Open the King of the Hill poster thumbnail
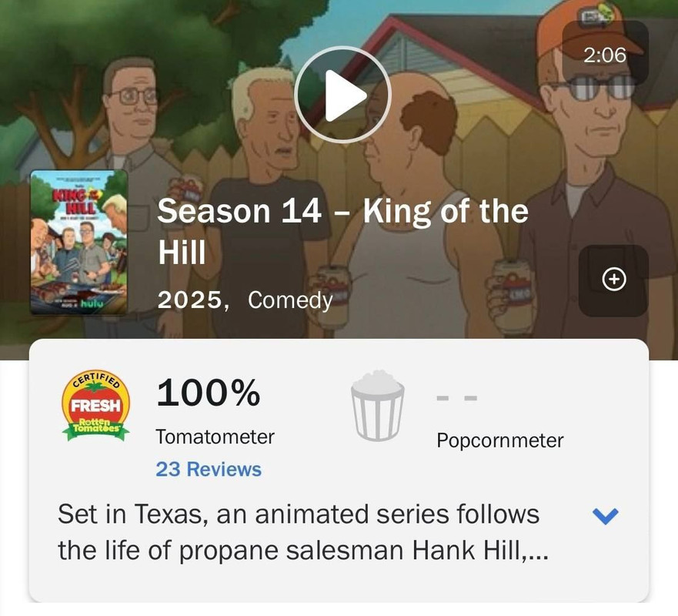 click(x=79, y=242)
